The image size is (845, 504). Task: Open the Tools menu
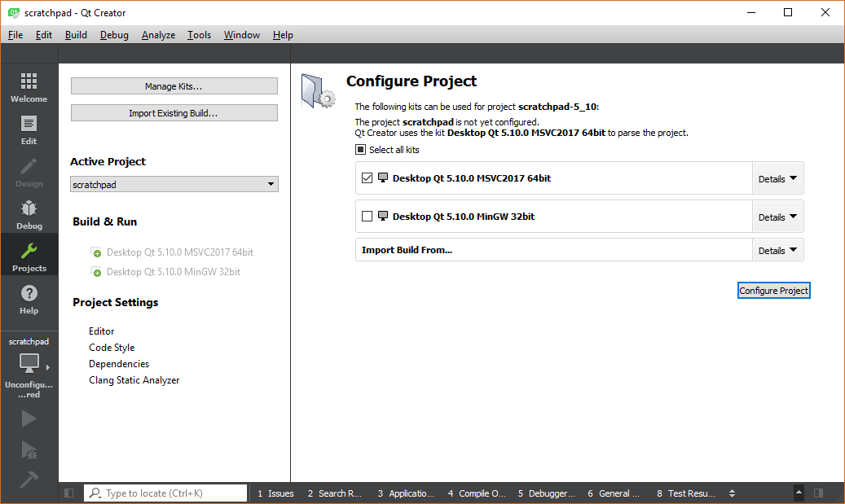click(199, 35)
